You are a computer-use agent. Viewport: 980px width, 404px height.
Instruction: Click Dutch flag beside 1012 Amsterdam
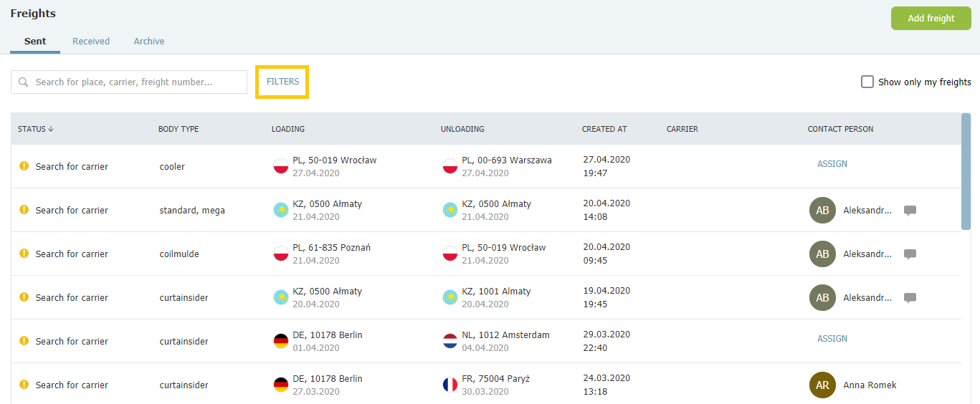450,341
